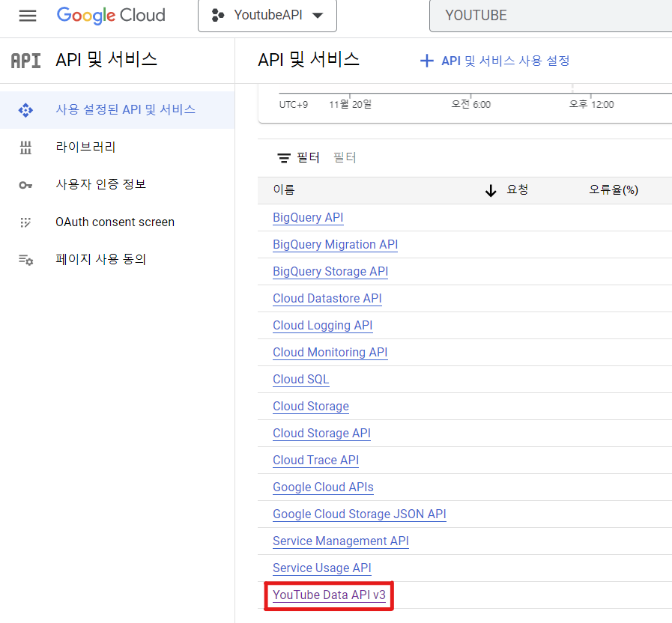Open the Cloud Storage API link

click(321, 434)
